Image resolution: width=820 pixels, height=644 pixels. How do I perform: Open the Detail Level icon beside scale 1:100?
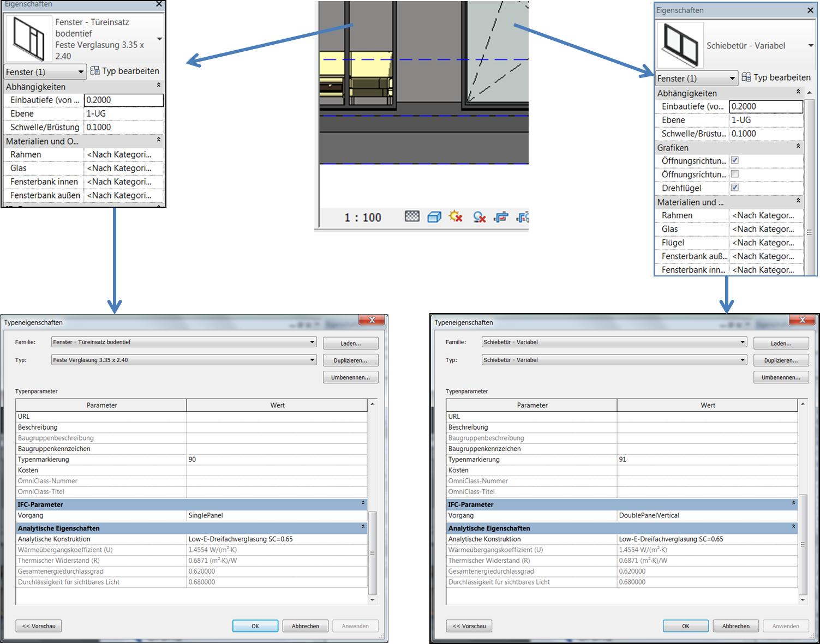click(412, 216)
